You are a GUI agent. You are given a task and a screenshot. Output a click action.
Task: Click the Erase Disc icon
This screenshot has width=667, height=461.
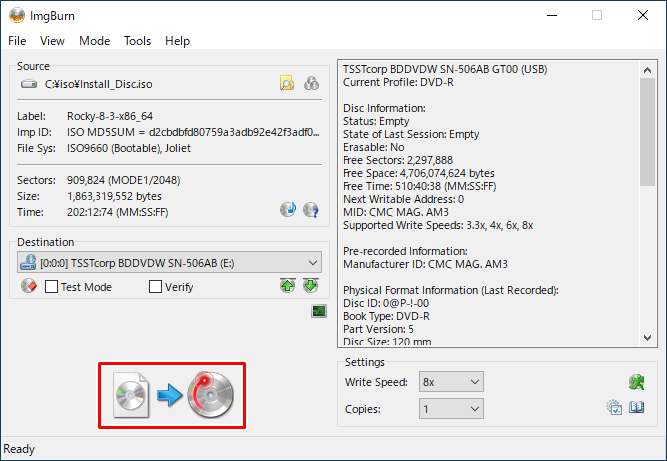click(x=28, y=287)
